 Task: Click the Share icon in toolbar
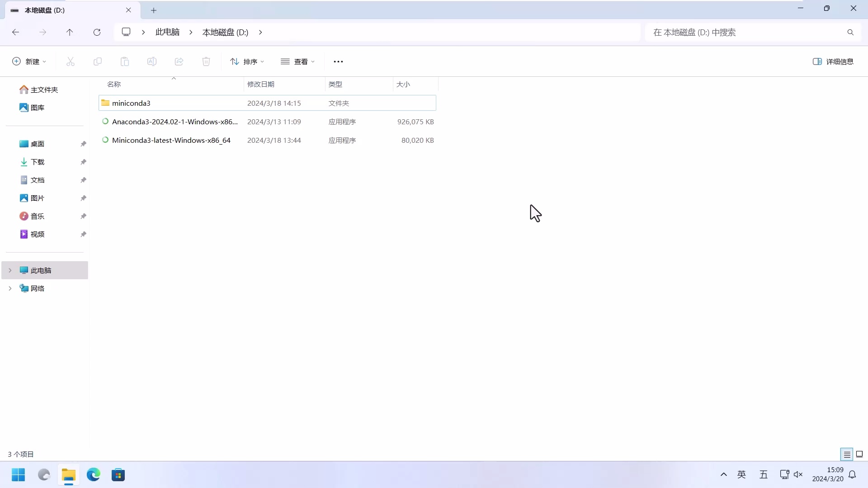click(179, 61)
